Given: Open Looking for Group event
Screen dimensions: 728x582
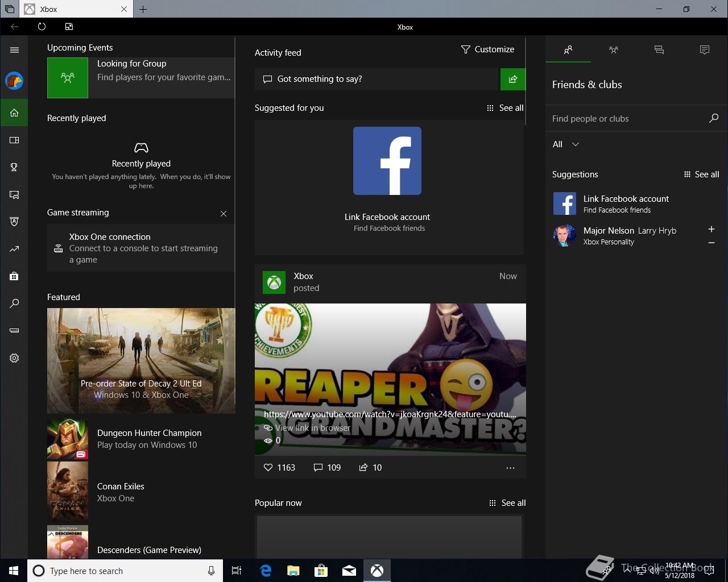Looking at the screenshot, I should click(141, 78).
